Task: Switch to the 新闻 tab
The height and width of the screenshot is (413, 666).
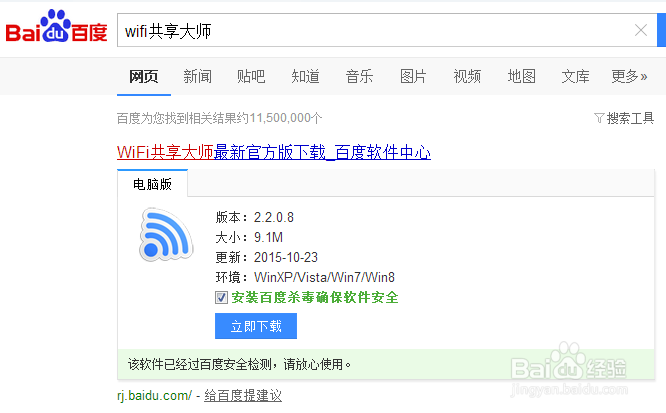Action: point(198,76)
